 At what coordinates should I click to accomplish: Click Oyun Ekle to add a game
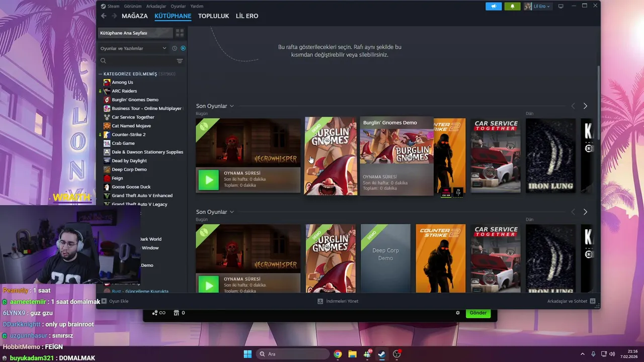point(115,301)
